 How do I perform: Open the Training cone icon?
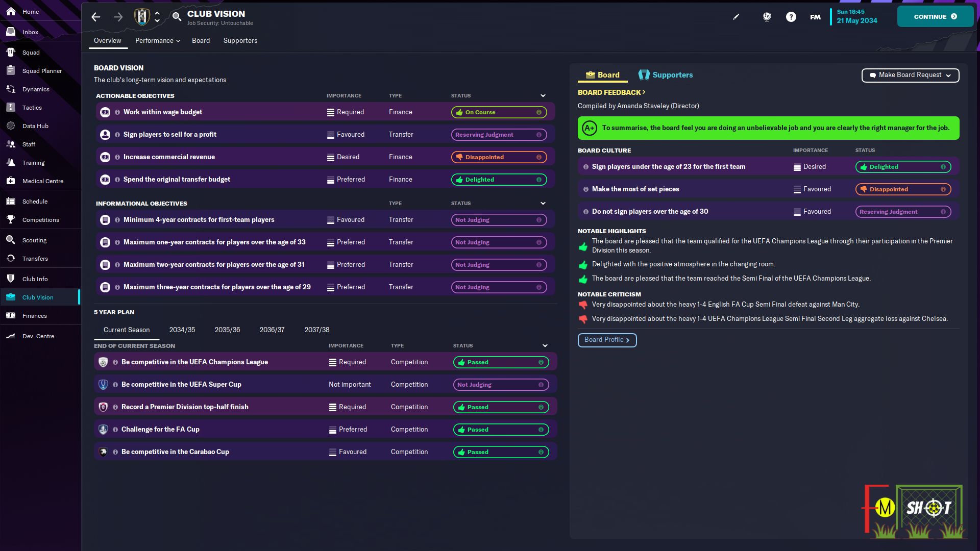(x=11, y=162)
